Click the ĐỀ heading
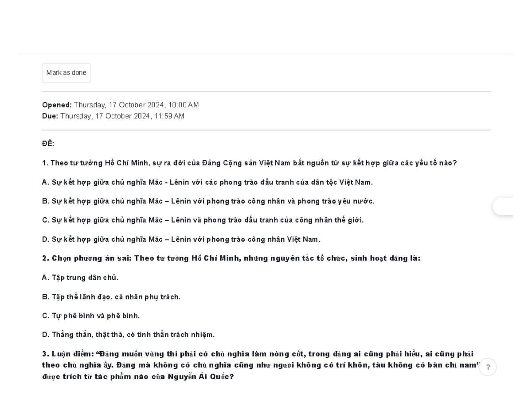Image resolution: width=532 pixels, height=411 pixels. [48, 144]
